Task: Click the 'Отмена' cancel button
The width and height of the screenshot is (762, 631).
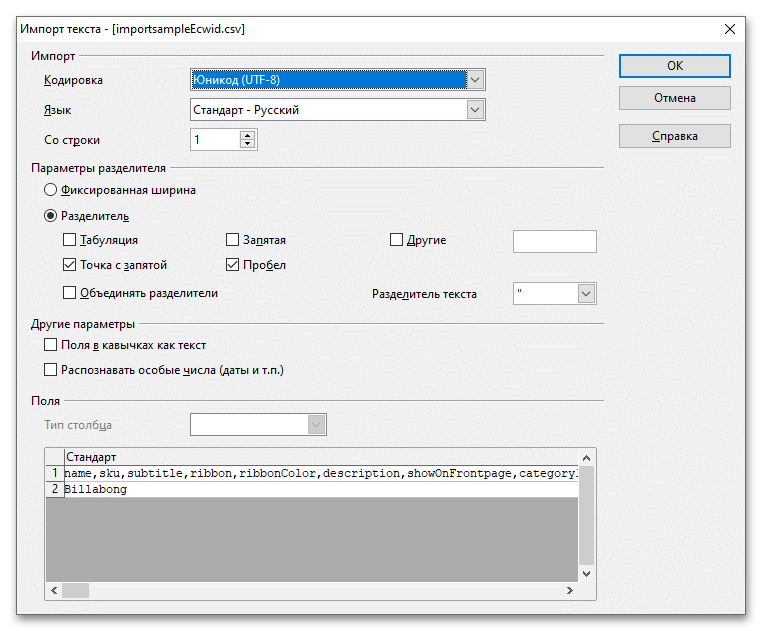Action: click(674, 98)
